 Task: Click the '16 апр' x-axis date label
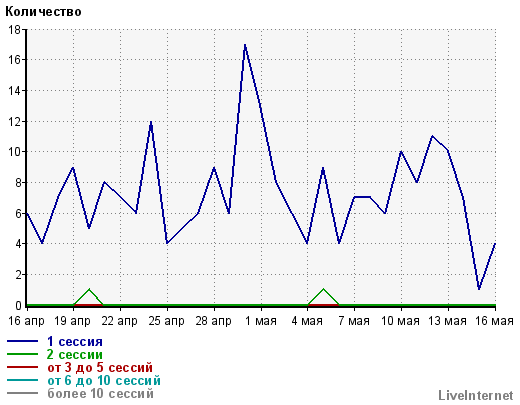26,321
